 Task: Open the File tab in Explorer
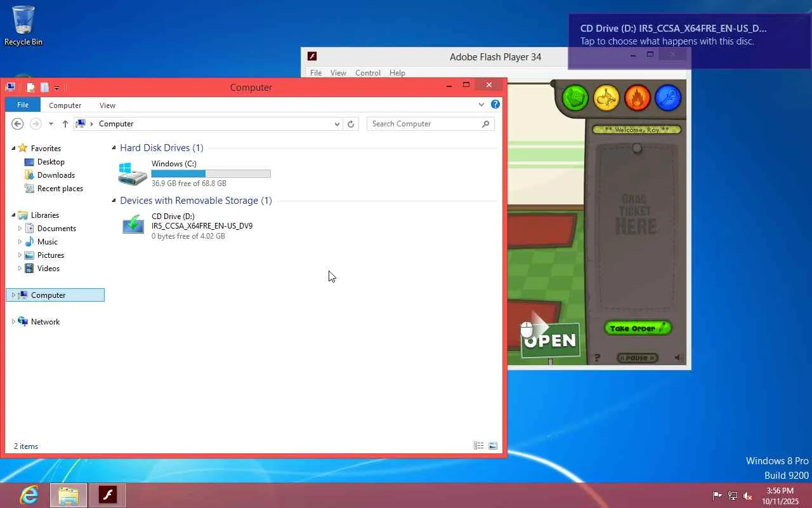pos(23,105)
